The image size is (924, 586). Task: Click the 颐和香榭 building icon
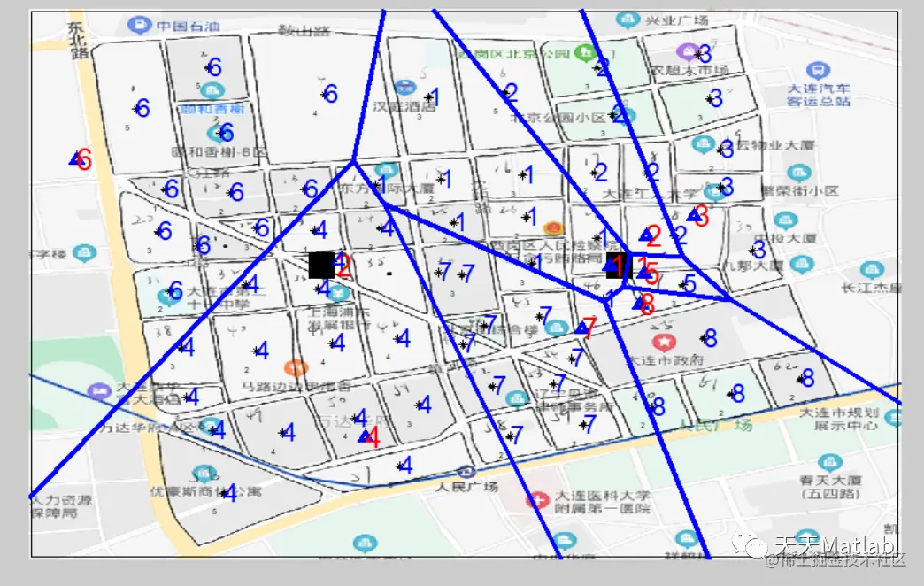tap(212, 91)
